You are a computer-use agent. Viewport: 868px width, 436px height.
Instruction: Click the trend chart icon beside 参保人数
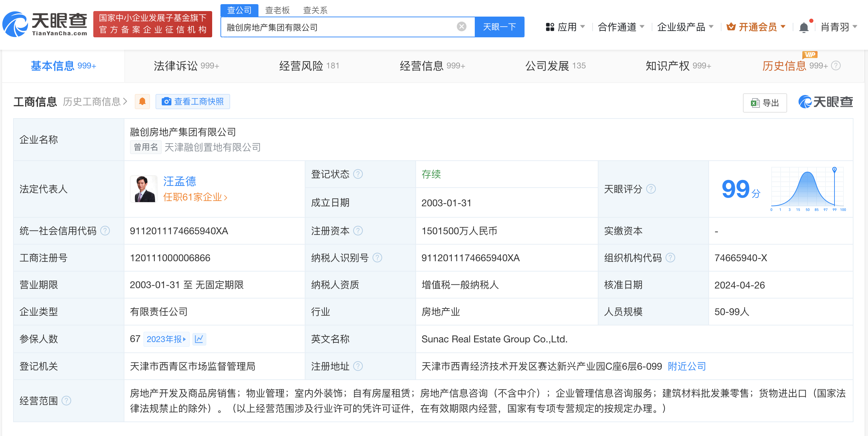click(x=199, y=339)
